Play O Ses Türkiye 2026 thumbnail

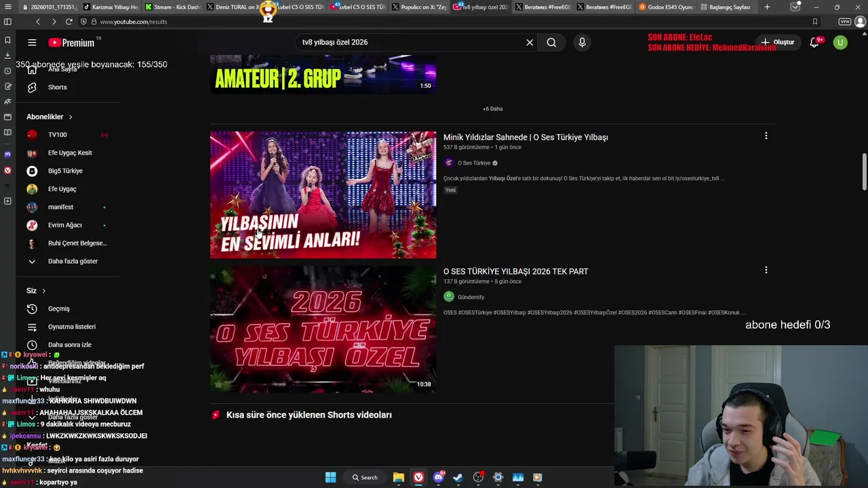coord(323,329)
